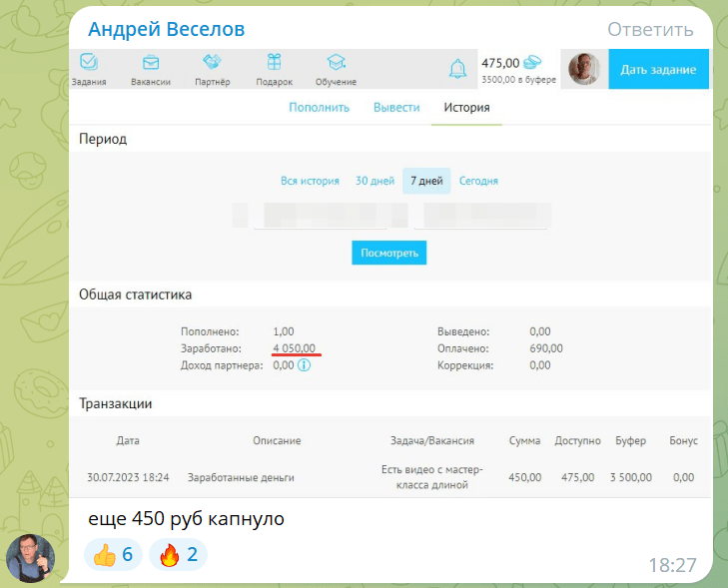Click the Буфер column header
728x588 pixels.
pos(630,440)
